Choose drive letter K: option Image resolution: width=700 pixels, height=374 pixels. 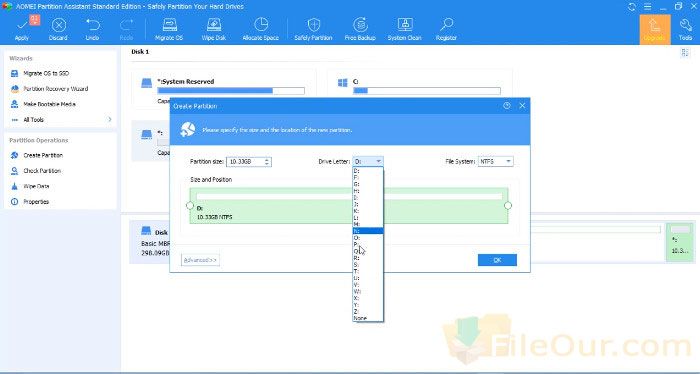[367, 211]
